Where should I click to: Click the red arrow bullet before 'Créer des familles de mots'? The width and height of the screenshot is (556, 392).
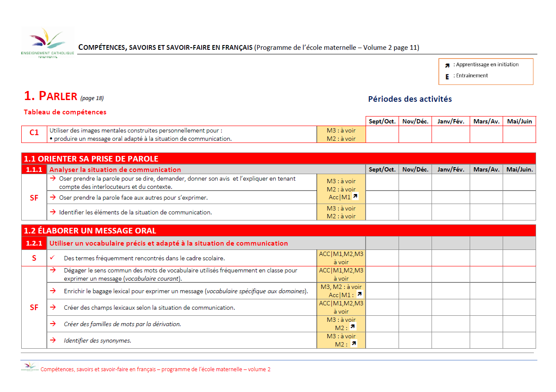[53, 324]
